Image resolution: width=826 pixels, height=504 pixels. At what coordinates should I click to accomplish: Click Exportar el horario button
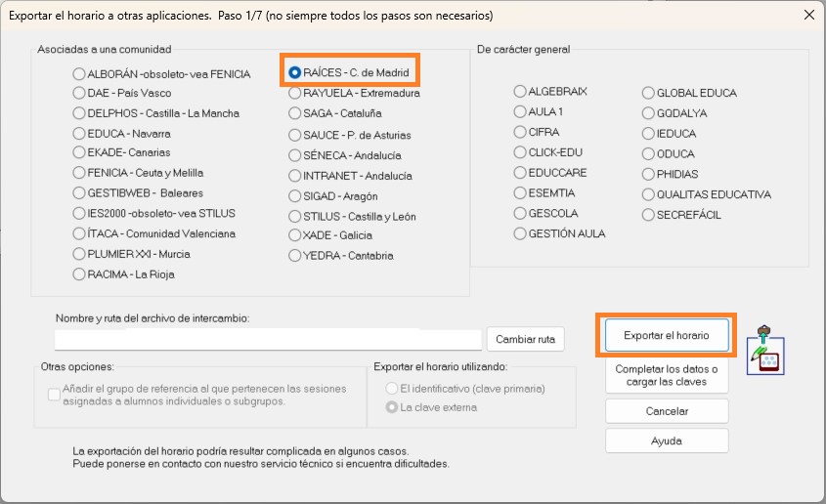pyautogui.click(x=667, y=335)
